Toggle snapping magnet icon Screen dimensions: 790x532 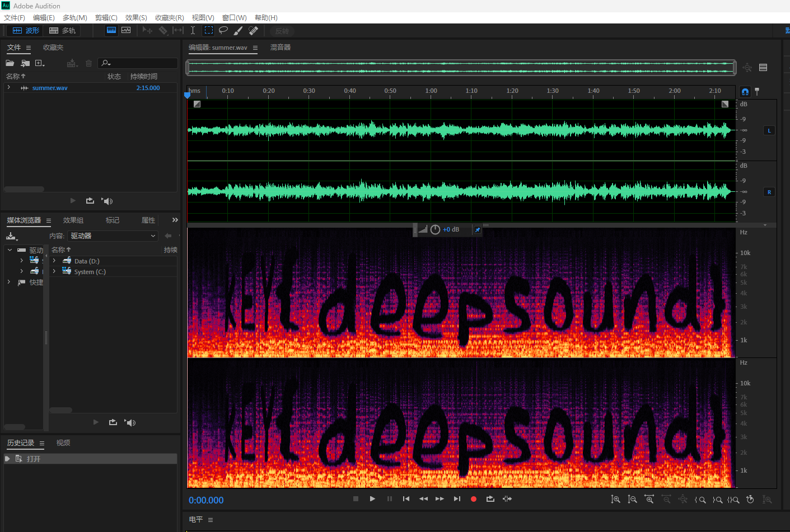745,92
